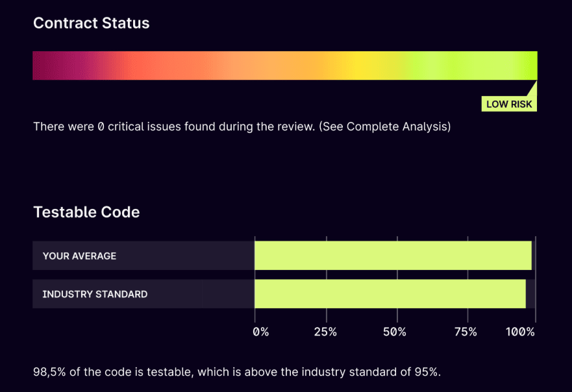Click the 98,5% testable code figure
The height and width of the screenshot is (392, 572).
pyautogui.click(x=47, y=373)
